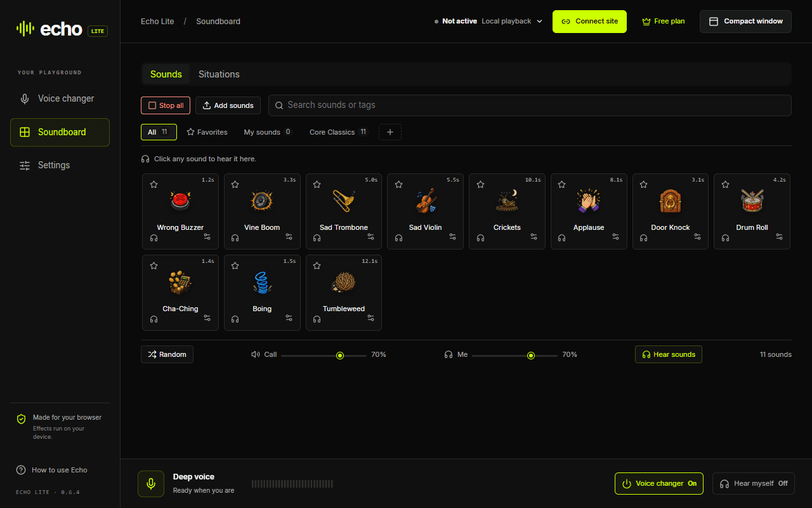
Task: Open the Free plan link
Action: pos(664,21)
